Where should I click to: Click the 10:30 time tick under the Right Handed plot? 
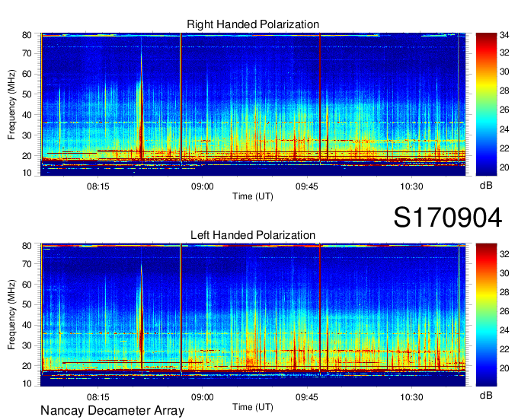(411, 186)
